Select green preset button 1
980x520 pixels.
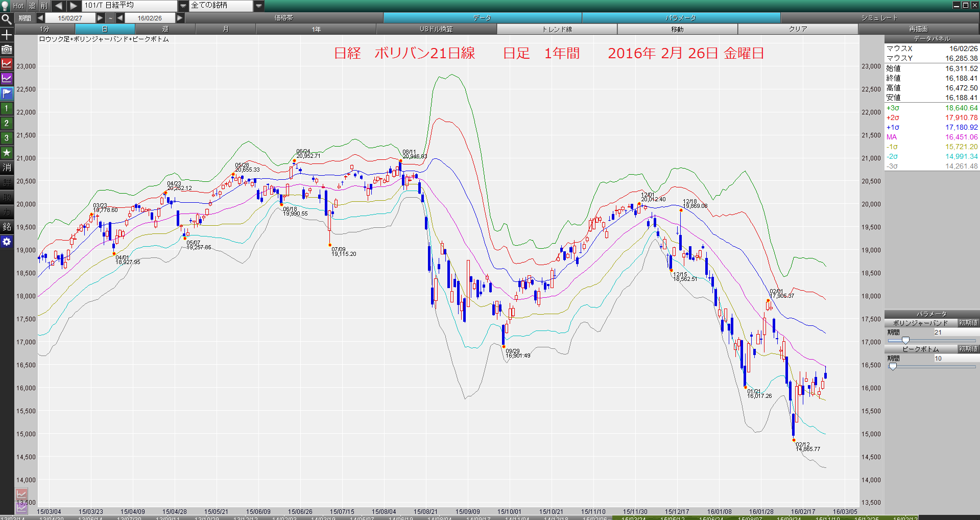click(x=7, y=108)
